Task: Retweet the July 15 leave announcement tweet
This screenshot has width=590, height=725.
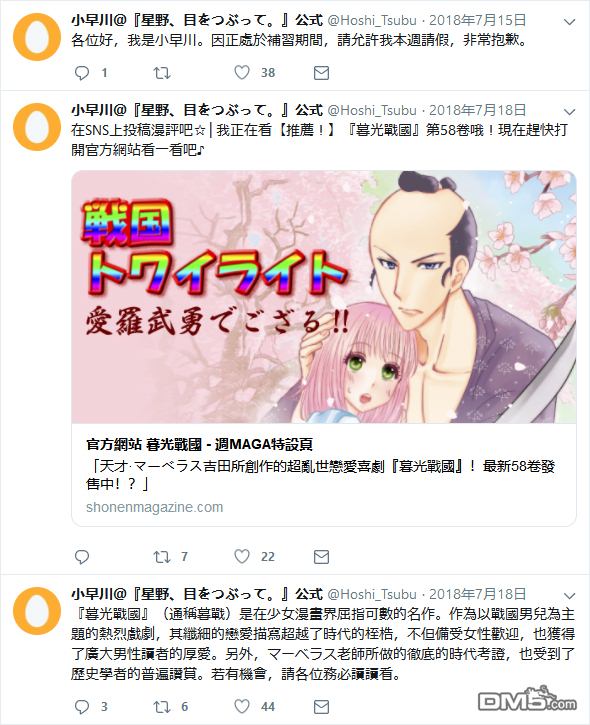Action: coord(162,73)
